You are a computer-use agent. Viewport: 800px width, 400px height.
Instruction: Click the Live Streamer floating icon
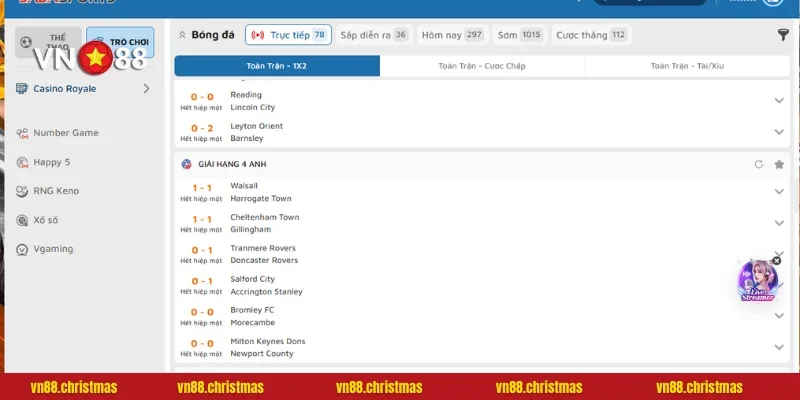pos(757,281)
